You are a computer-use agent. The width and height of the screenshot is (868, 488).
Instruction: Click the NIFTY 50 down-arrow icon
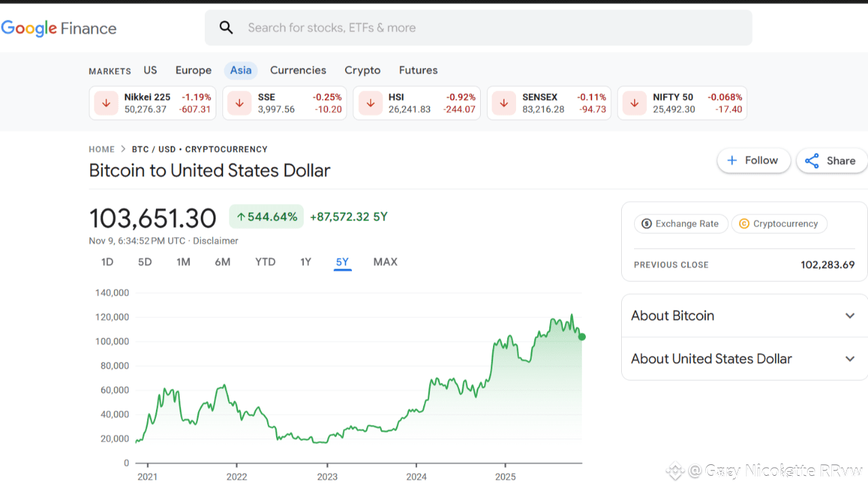[x=634, y=103]
